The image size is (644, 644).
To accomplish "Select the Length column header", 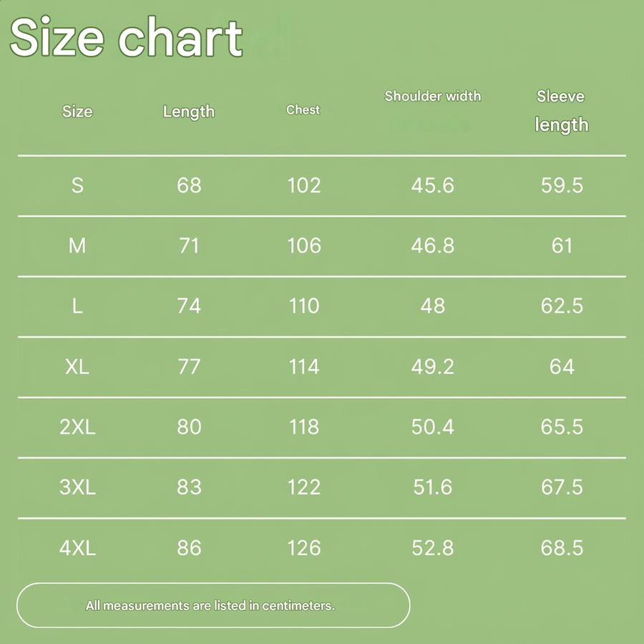I will [189, 112].
